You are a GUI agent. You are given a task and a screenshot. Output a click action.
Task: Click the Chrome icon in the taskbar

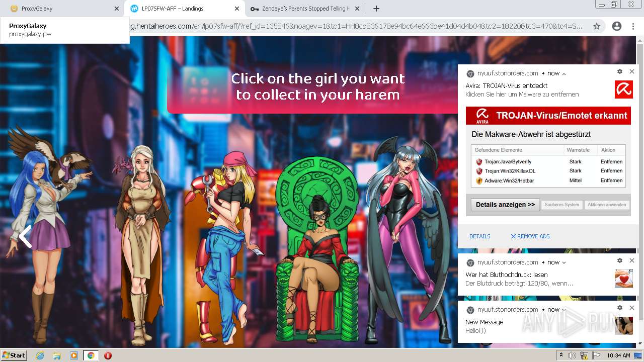point(91,355)
